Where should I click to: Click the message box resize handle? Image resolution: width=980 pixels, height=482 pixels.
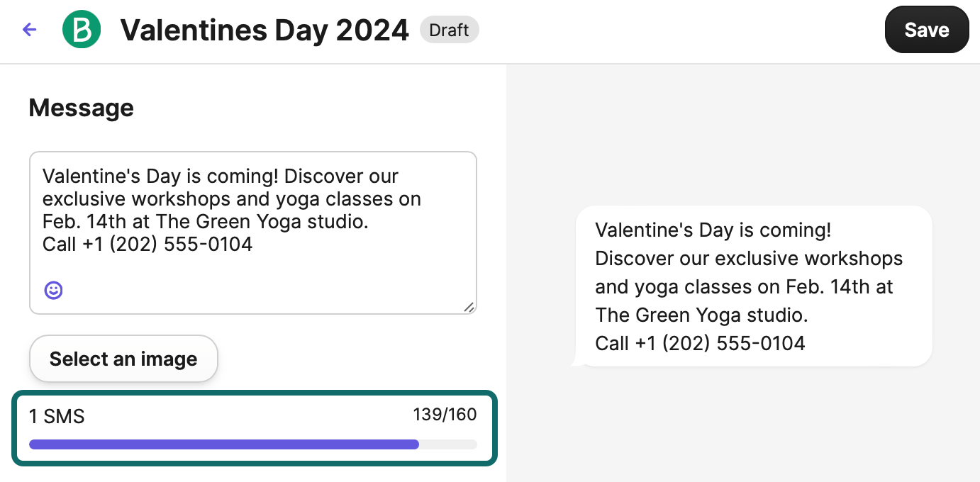469,306
